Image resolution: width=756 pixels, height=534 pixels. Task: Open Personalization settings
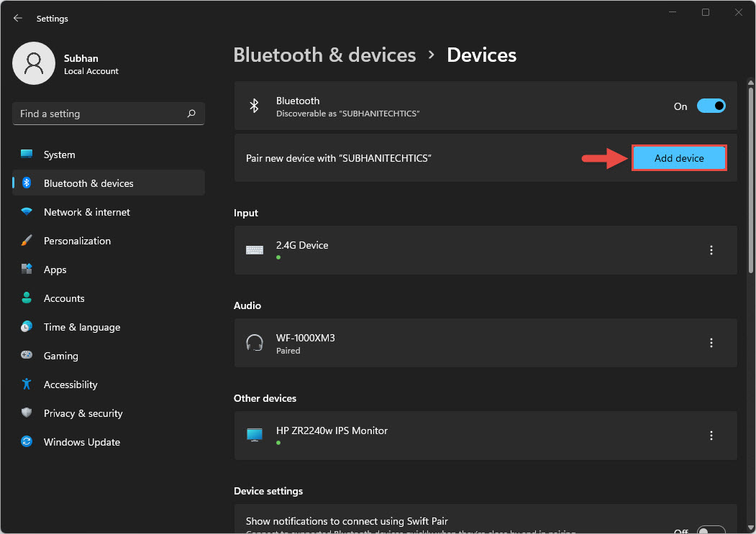click(x=109, y=241)
